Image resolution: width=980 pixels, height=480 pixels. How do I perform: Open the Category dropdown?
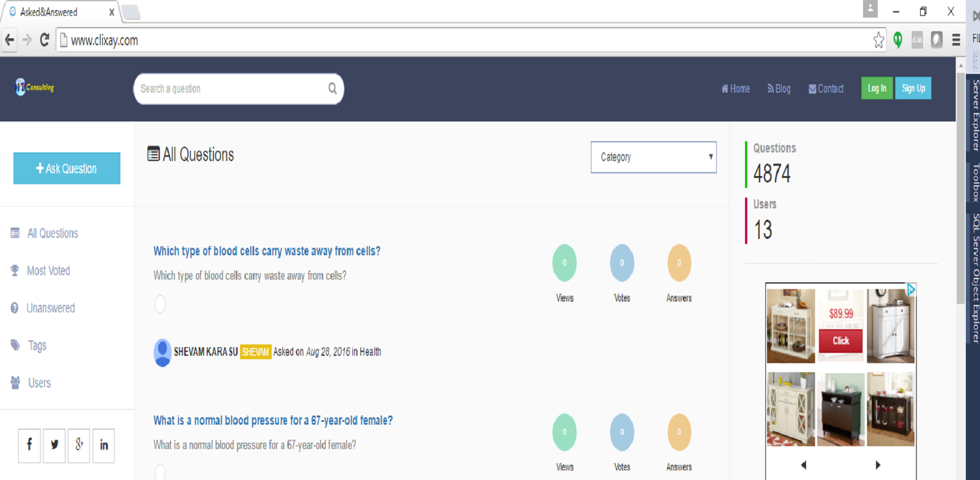[654, 157]
